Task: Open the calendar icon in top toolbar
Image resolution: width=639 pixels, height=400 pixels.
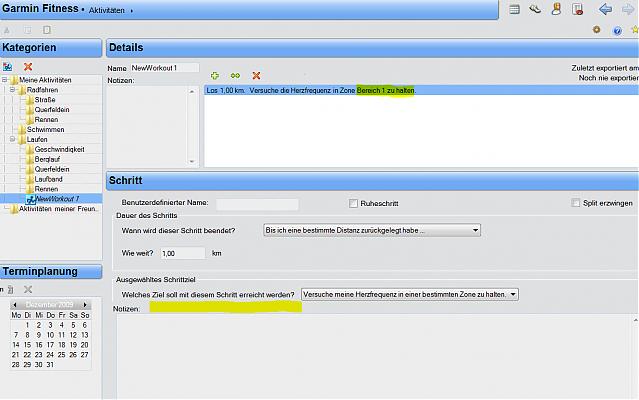Action: pyautogui.click(x=514, y=9)
